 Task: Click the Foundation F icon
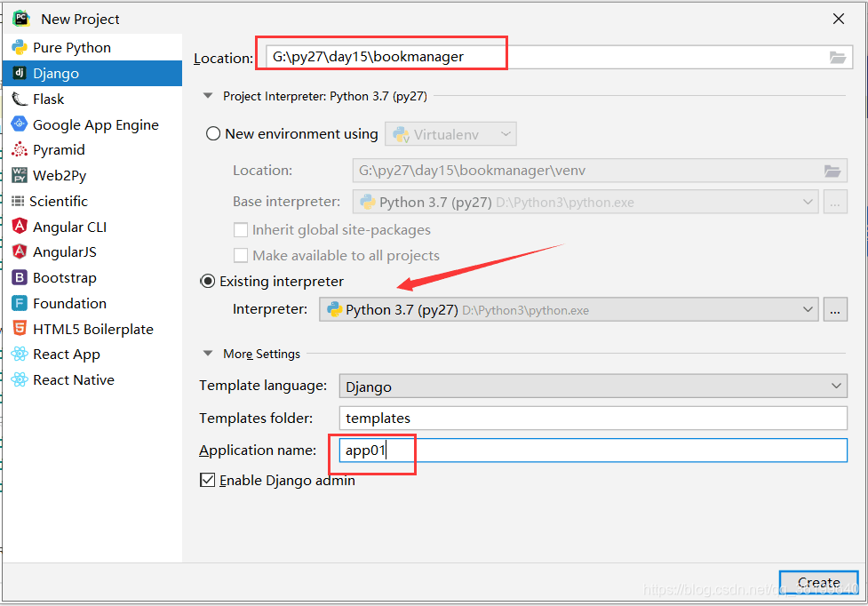click(20, 303)
